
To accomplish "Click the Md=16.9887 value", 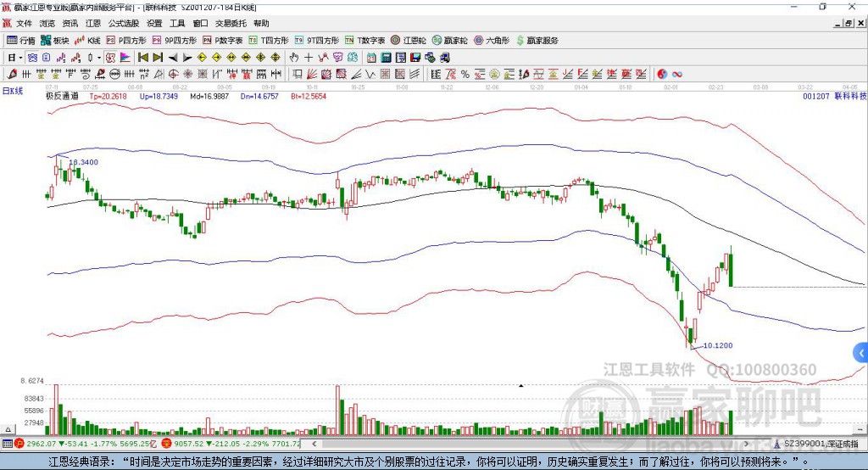I will pyautogui.click(x=209, y=96).
